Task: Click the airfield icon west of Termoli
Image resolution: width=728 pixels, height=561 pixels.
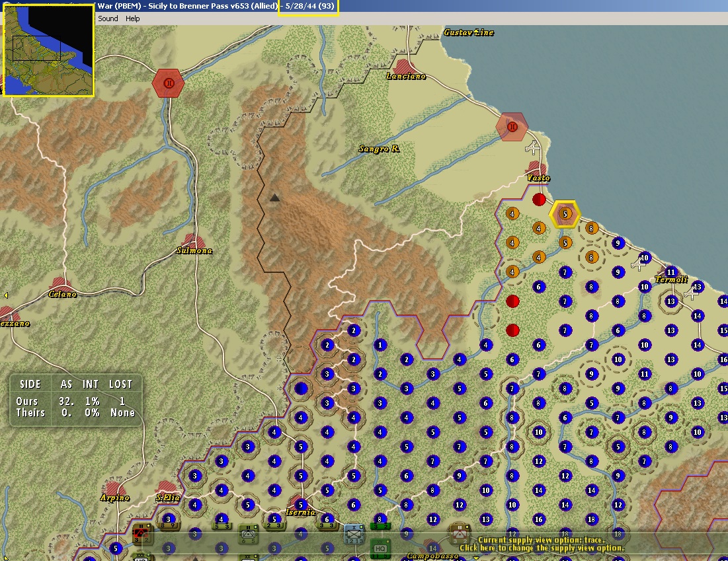Action: (x=638, y=264)
